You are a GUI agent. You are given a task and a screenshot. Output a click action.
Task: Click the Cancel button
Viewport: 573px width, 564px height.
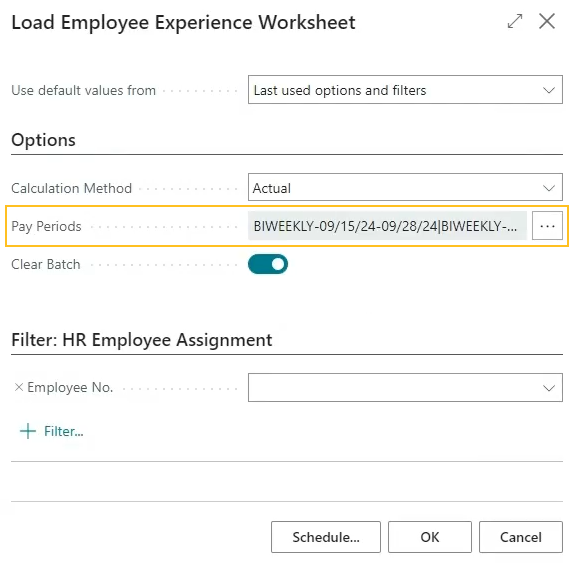tap(521, 537)
